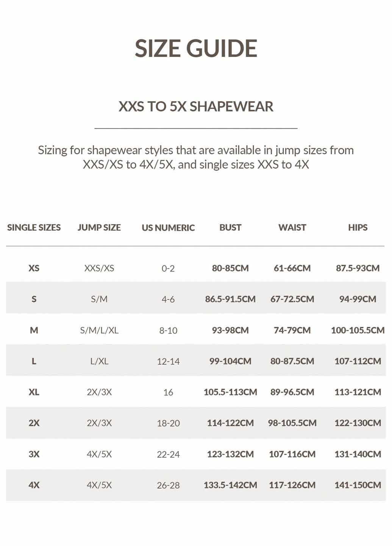The image size is (392, 546).
Task: Click the BUST column header
Action: coord(230,227)
